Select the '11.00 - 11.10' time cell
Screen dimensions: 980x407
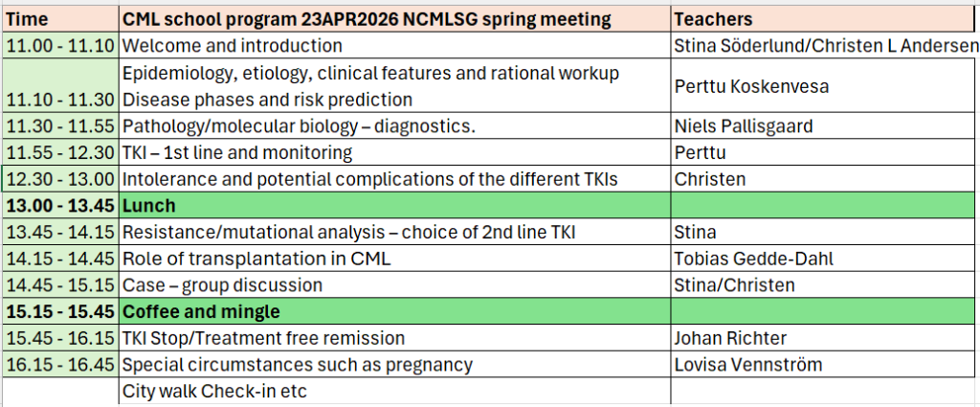pyautogui.click(x=59, y=45)
